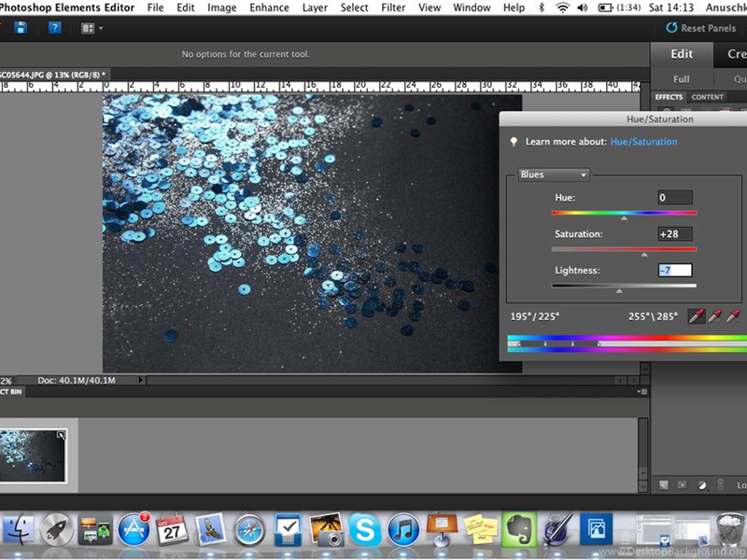Click the Saturation slider handle
Image resolution: width=747 pixels, height=560 pixels.
coord(644,254)
